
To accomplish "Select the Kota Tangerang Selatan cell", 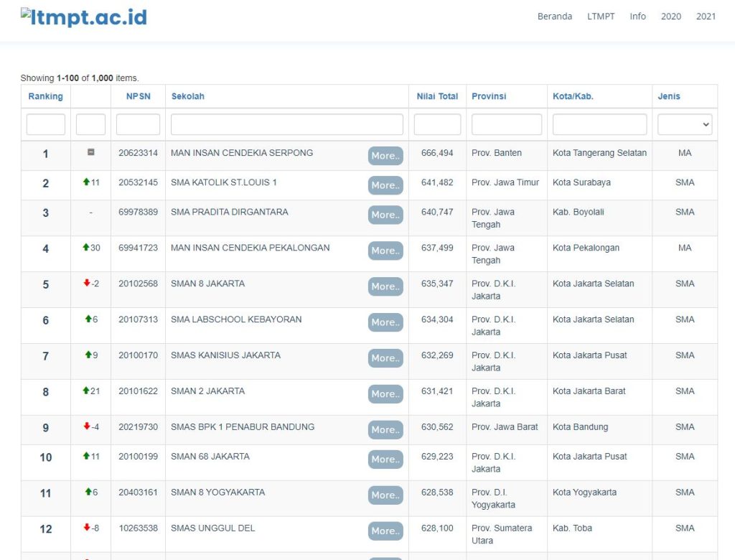I will pos(599,153).
